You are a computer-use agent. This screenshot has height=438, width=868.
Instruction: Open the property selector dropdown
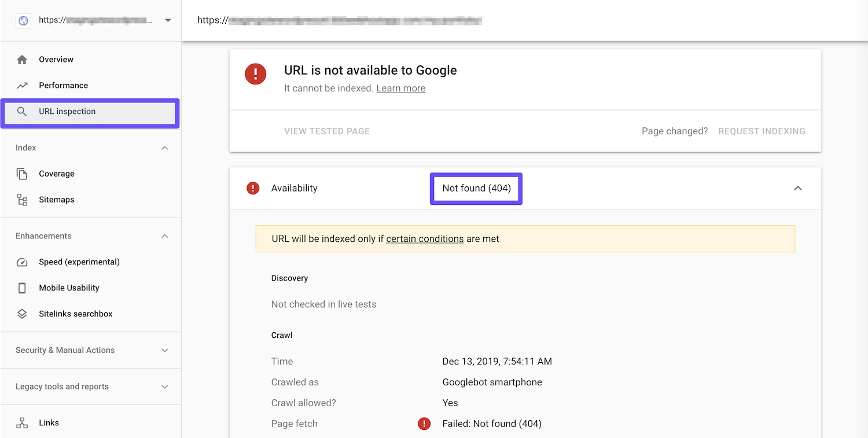tap(168, 20)
